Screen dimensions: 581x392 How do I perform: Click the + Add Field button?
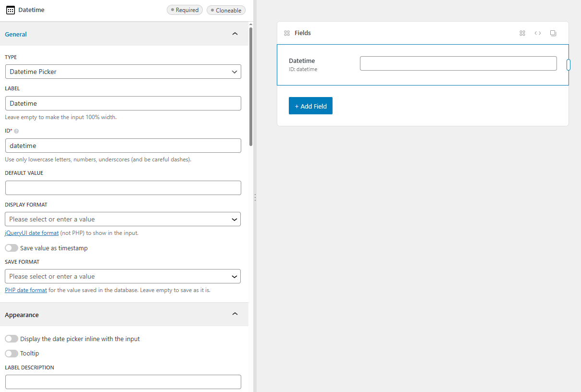click(x=310, y=105)
